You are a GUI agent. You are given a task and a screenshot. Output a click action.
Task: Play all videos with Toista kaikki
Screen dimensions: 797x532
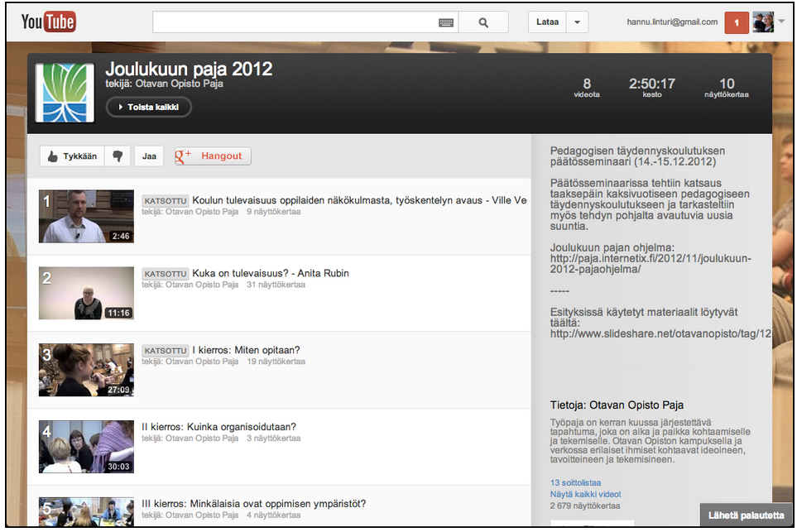tap(149, 107)
